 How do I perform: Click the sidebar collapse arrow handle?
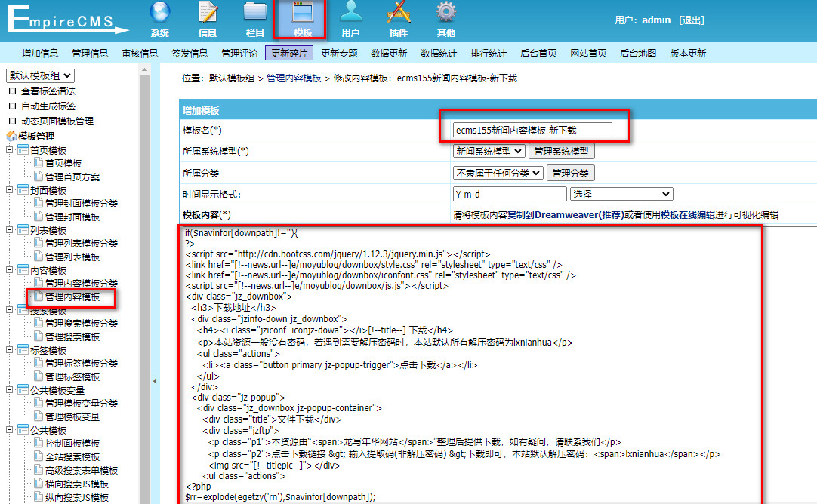tap(155, 381)
